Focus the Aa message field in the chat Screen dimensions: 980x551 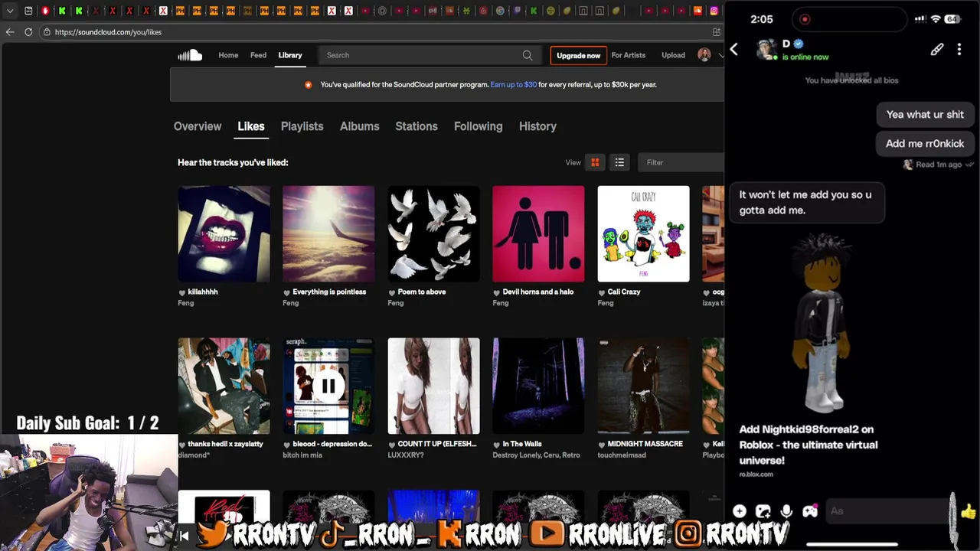pos(888,511)
